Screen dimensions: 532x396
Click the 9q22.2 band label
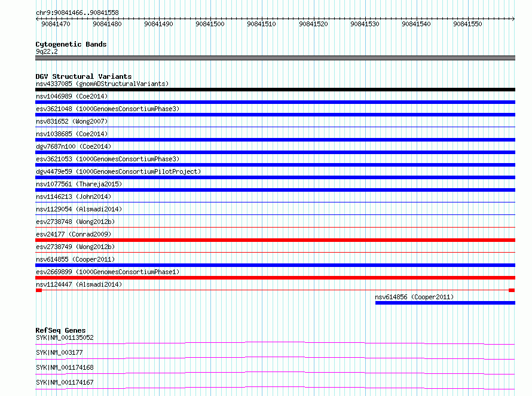tap(47, 51)
